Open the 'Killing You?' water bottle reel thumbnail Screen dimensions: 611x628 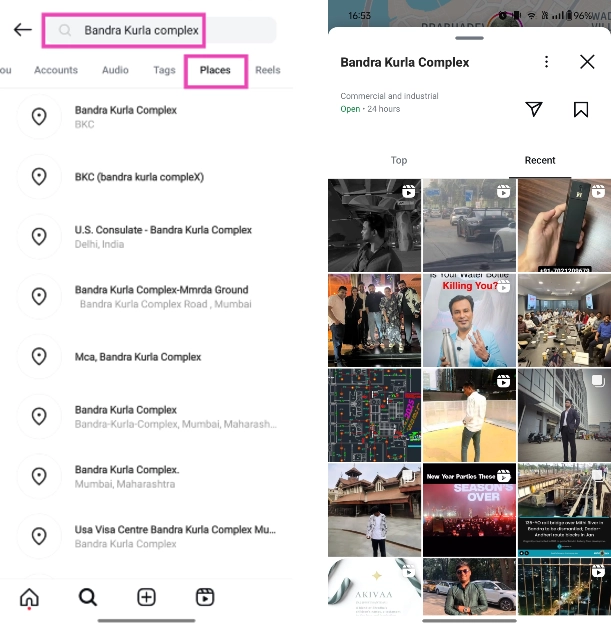(x=469, y=320)
